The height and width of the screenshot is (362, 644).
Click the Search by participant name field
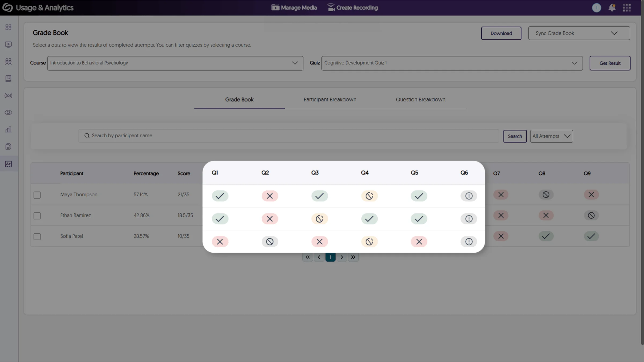pos(288,136)
